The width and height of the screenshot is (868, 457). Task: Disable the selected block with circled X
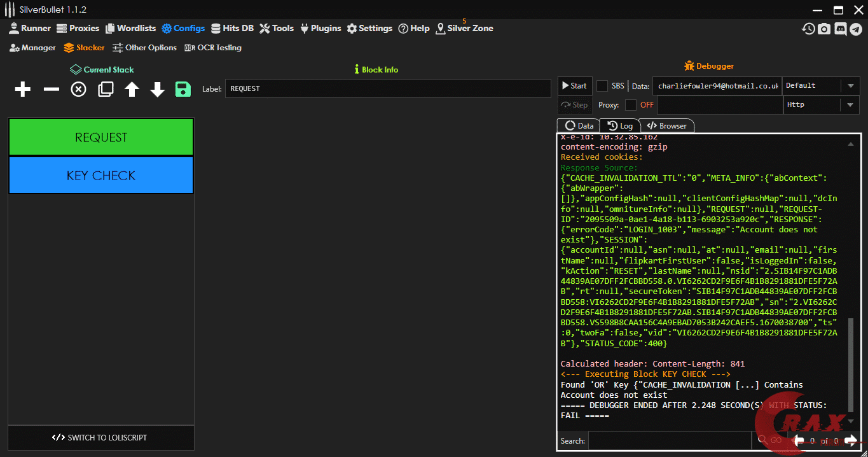tap(78, 90)
